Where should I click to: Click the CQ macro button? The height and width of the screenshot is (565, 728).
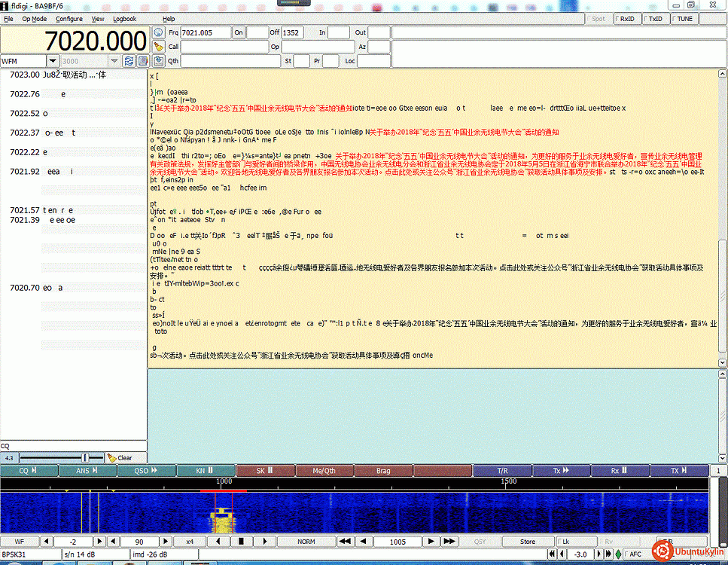29,471
